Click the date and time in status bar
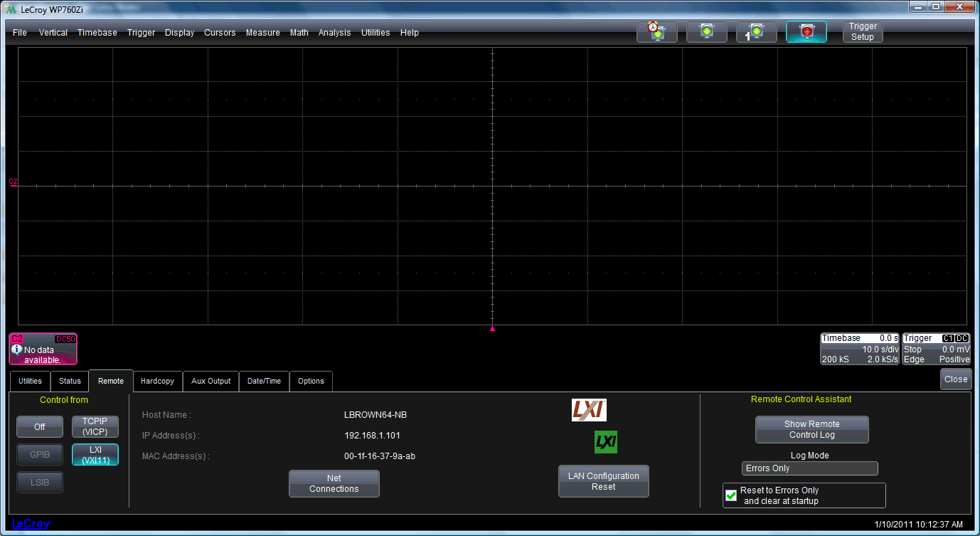This screenshot has width=980, height=536. pos(918,525)
